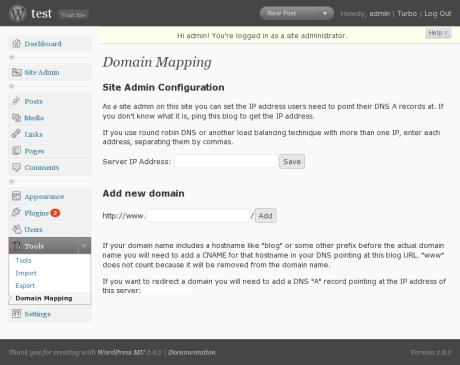Open the Posts menu
460x365 pixels.
coord(33,101)
